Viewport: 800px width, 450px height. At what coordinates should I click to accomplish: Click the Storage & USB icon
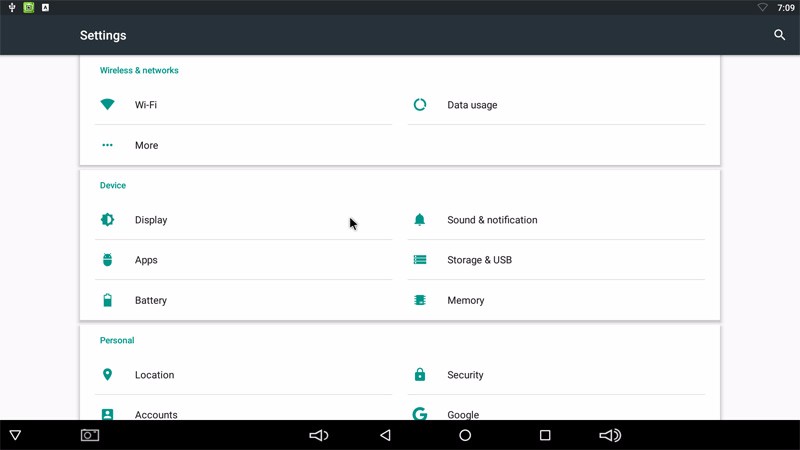tap(420, 260)
